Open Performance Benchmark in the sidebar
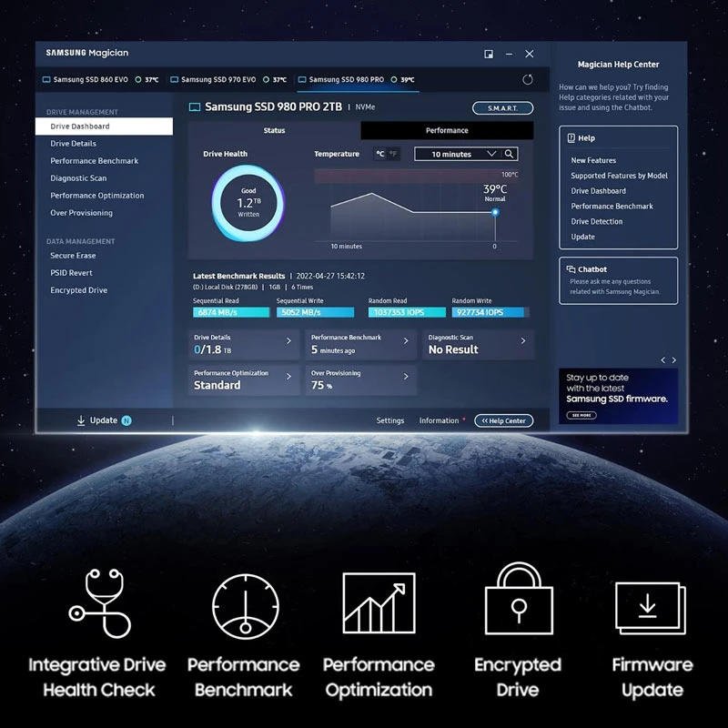Image resolution: width=728 pixels, height=728 pixels. click(x=95, y=161)
